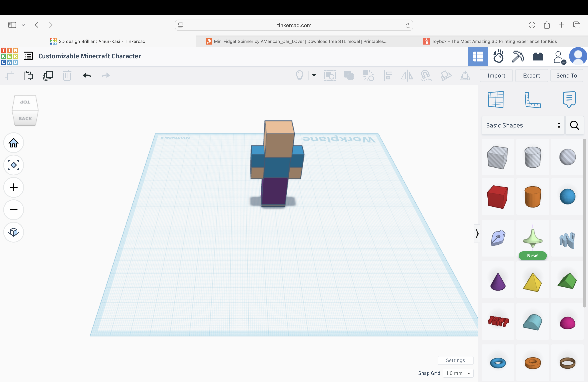The image size is (588, 382).
Task: Open the user profile avatar
Action: point(578,57)
